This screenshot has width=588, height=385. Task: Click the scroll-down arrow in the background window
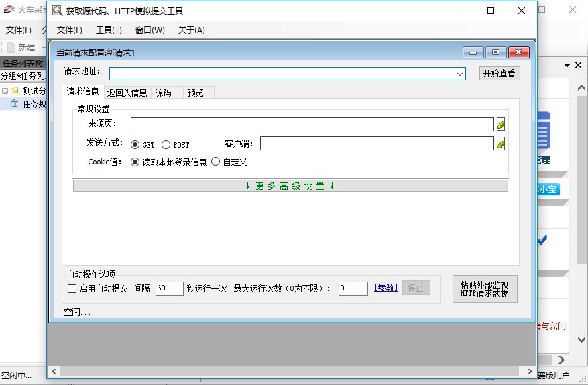[x=581, y=339]
